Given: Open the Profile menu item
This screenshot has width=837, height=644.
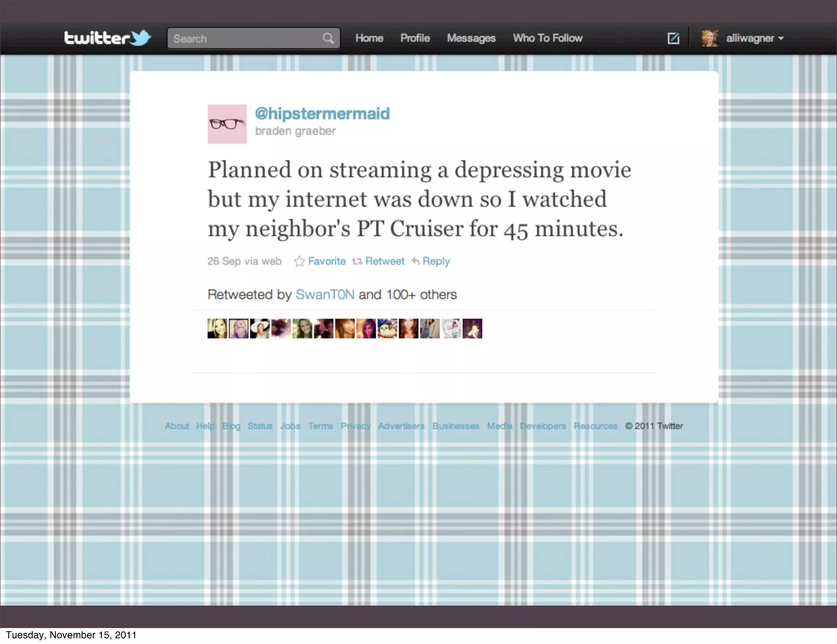Looking at the screenshot, I should pyautogui.click(x=415, y=38).
